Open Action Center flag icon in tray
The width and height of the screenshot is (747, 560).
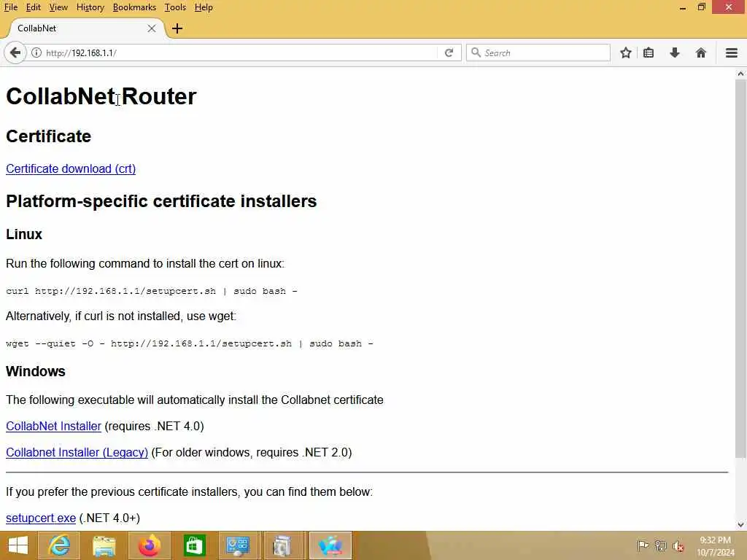coord(643,545)
